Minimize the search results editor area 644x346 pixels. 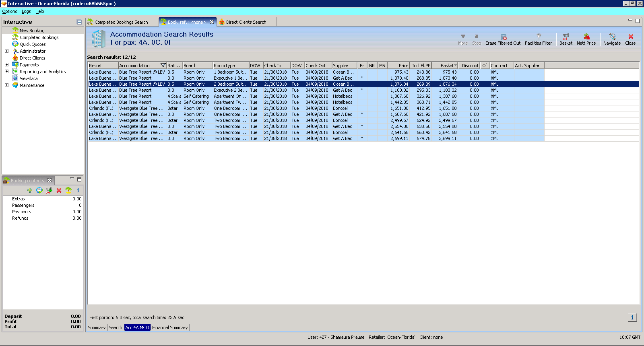(630, 20)
